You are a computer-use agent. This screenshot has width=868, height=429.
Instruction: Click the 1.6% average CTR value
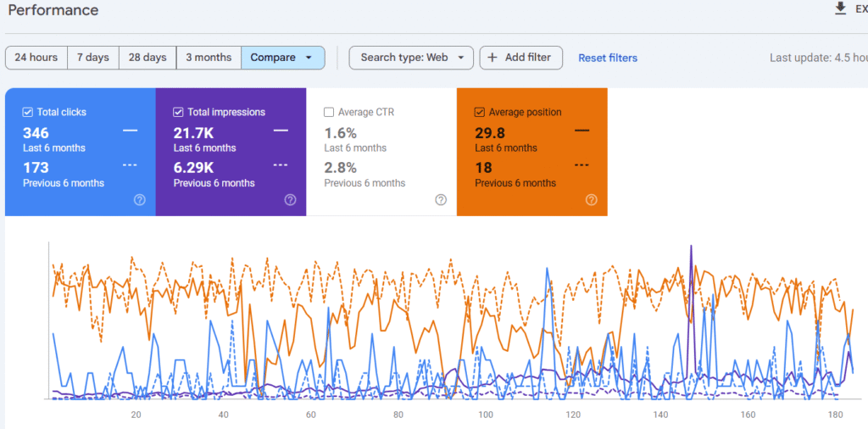pyautogui.click(x=341, y=133)
